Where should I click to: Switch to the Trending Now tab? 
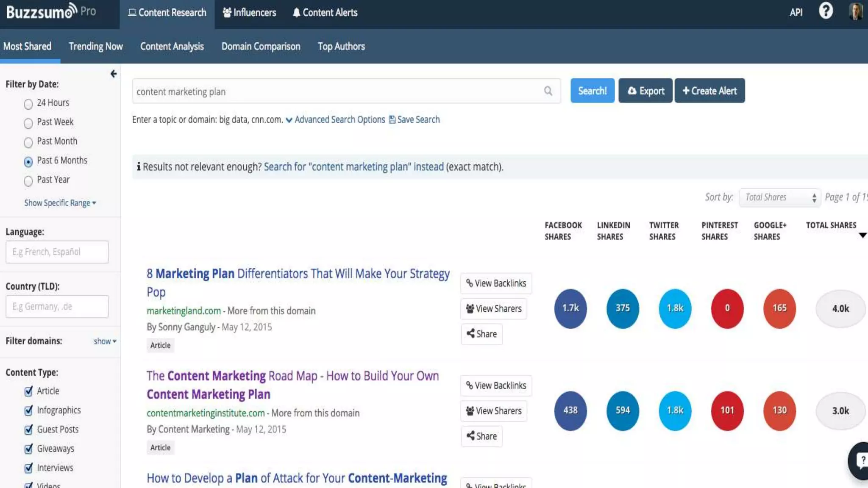96,47
